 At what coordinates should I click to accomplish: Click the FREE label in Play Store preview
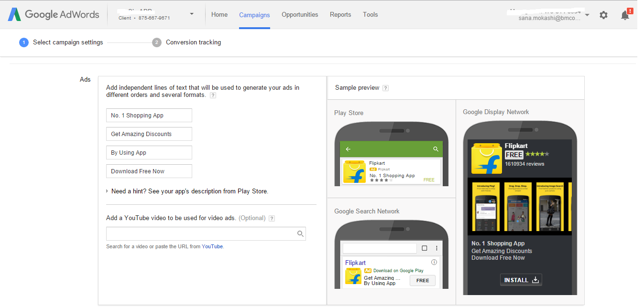tap(429, 180)
